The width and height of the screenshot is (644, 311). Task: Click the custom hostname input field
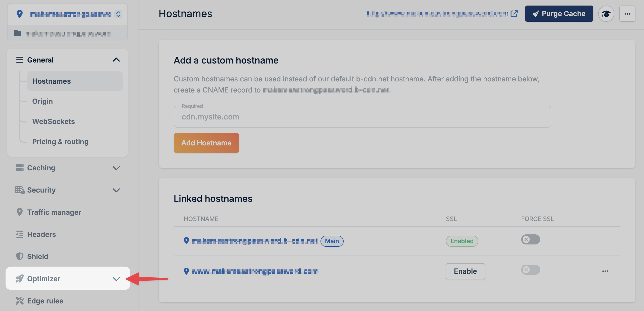[362, 117]
